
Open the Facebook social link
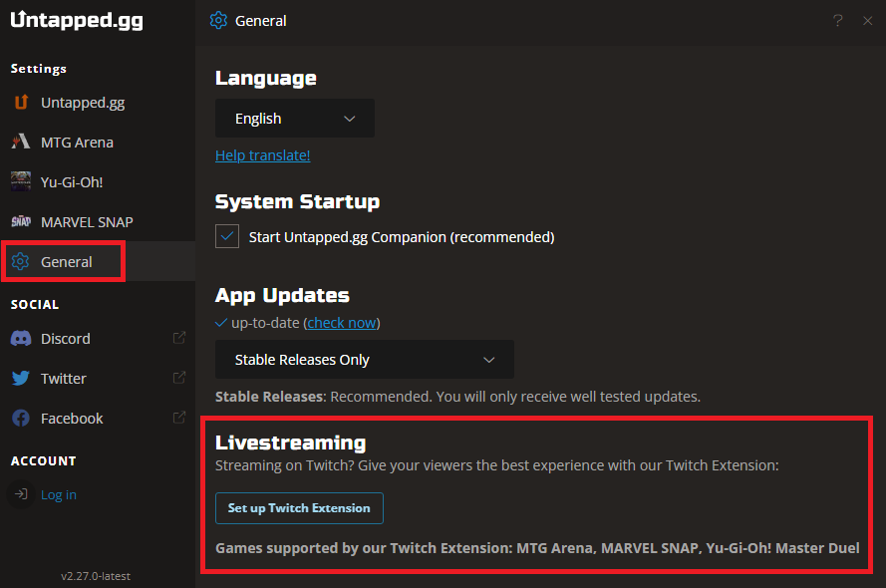98,418
